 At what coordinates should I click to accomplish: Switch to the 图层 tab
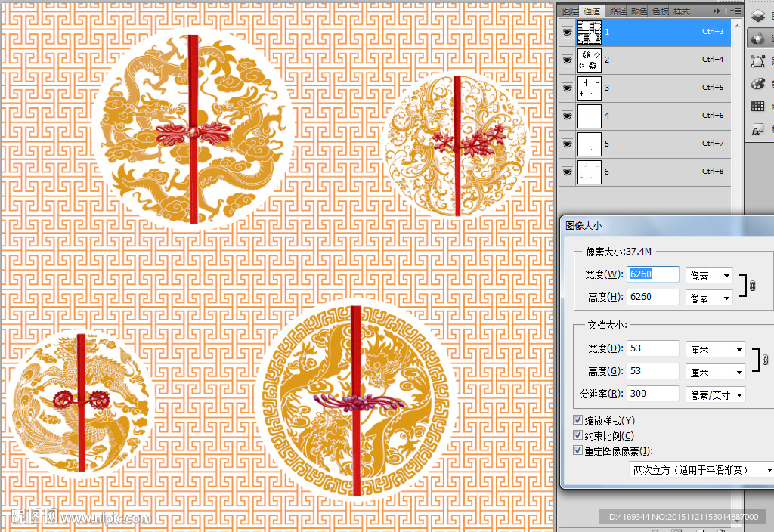[x=570, y=11]
